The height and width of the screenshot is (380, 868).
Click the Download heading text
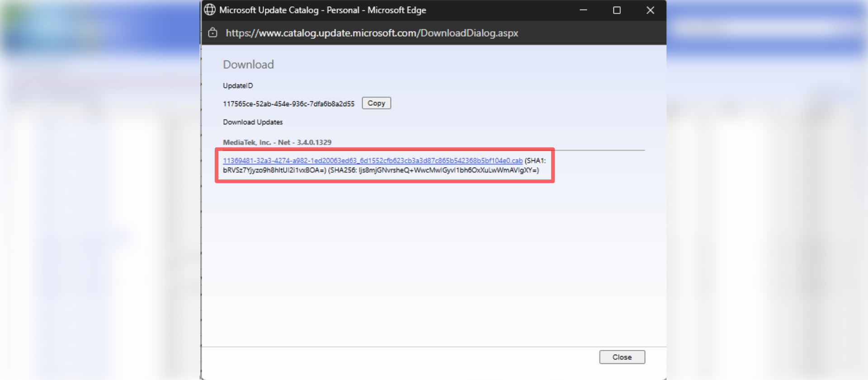tap(248, 65)
